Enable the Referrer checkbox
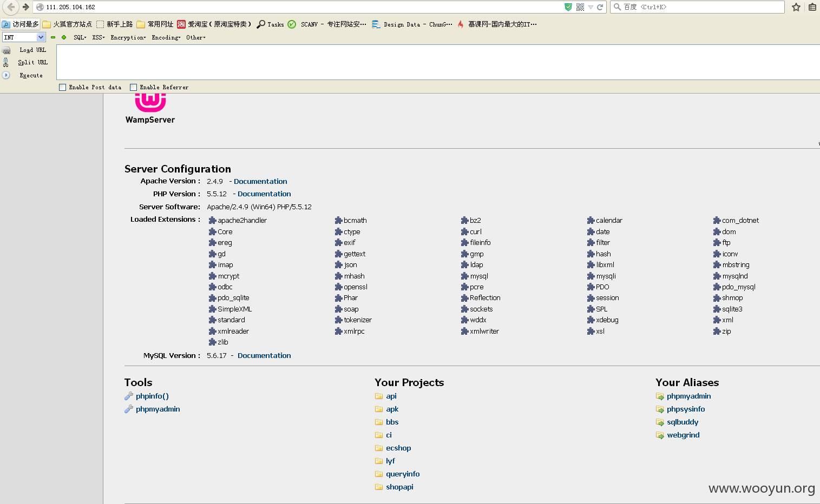 (x=133, y=87)
